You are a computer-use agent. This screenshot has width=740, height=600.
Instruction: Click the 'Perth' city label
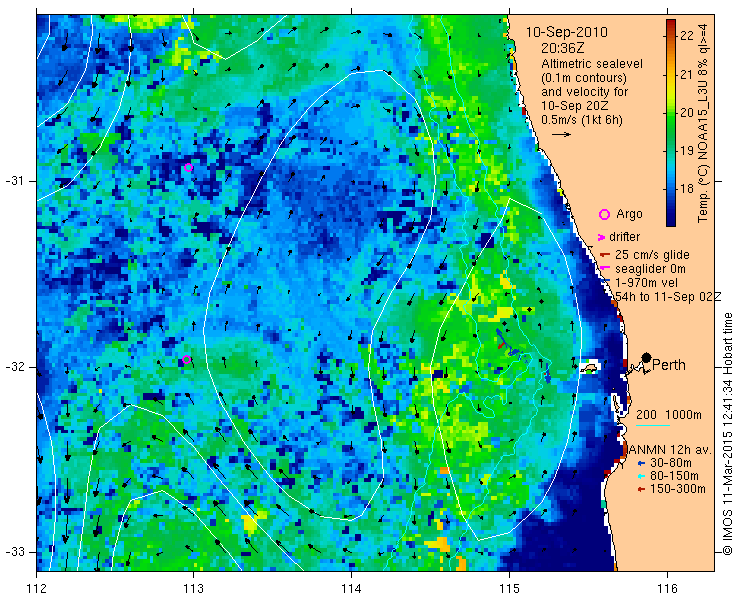click(669, 365)
